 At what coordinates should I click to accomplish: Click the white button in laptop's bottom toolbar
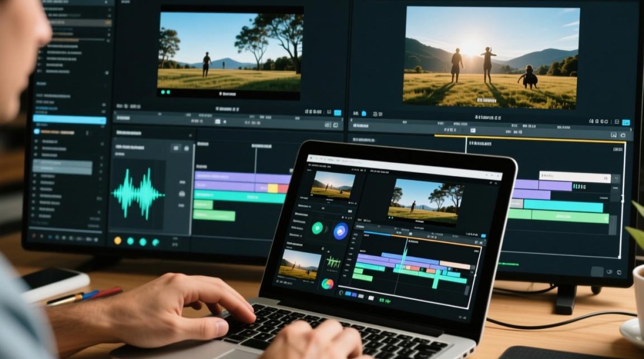pos(370,298)
